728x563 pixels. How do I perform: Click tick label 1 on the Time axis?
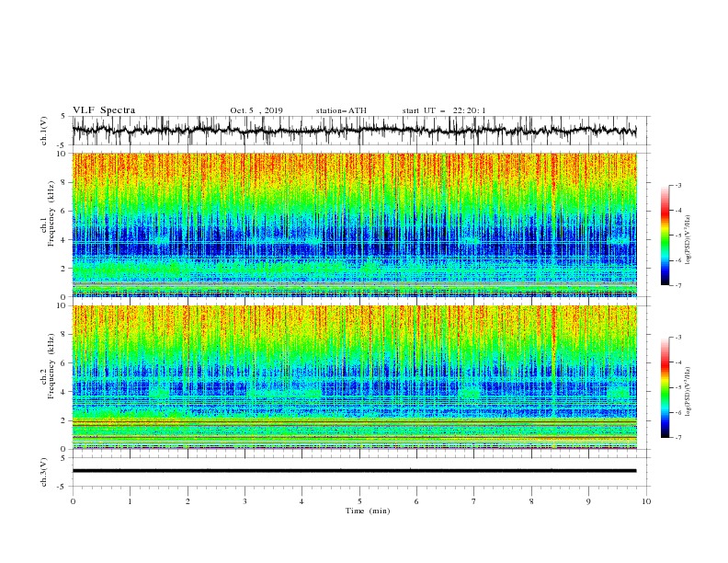click(130, 501)
